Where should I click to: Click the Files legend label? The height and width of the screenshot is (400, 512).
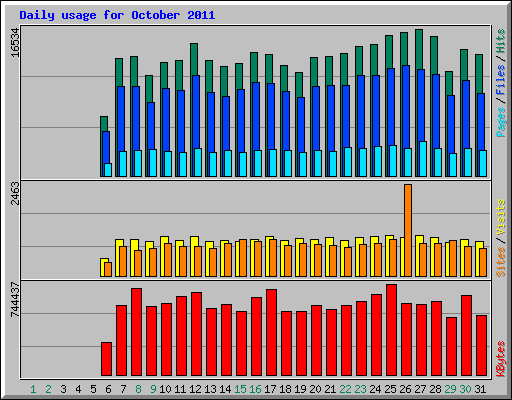(501, 80)
